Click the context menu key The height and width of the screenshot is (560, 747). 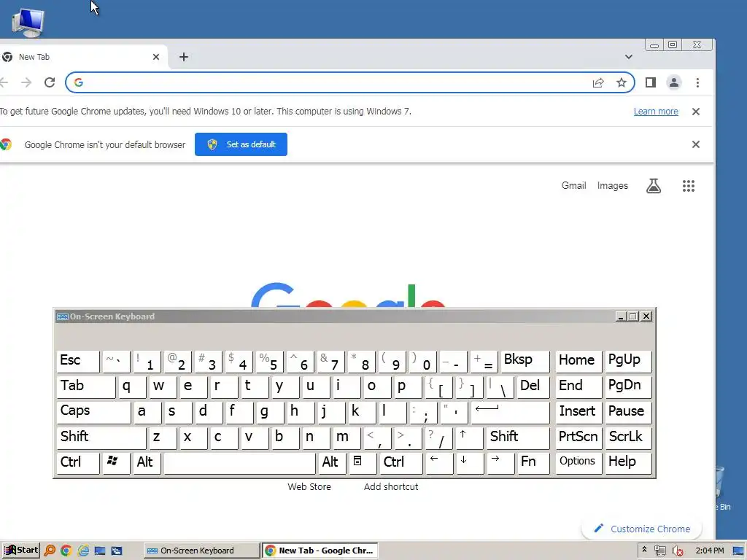pyautogui.click(x=363, y=463)
